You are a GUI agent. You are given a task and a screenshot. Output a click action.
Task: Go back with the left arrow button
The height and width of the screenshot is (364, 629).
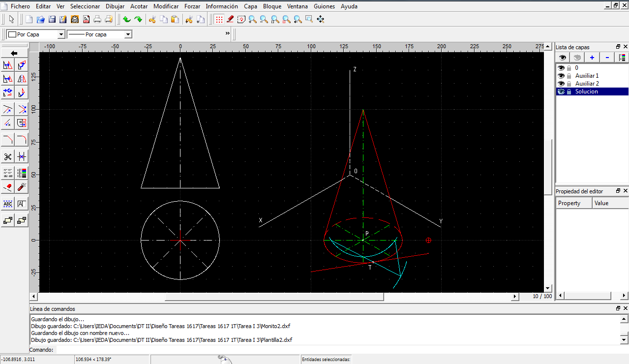[x=14, y=53]
